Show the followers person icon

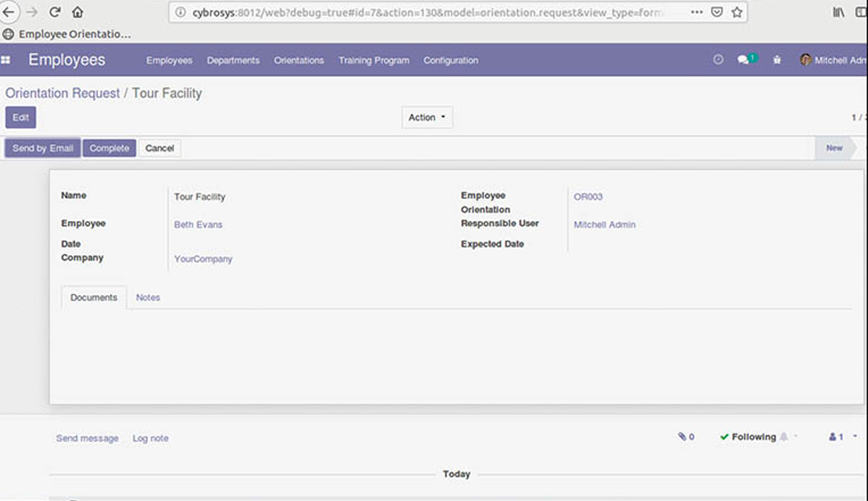click(x=833, y=437)
